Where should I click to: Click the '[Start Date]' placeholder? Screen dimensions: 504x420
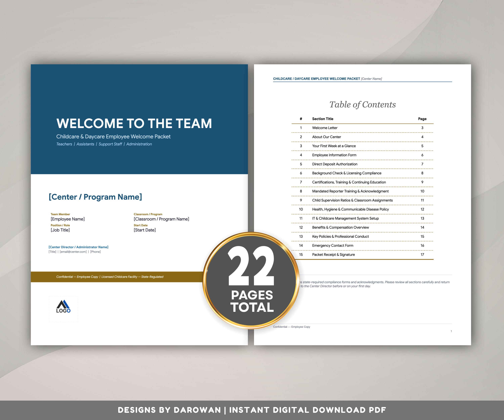point(145,230)
